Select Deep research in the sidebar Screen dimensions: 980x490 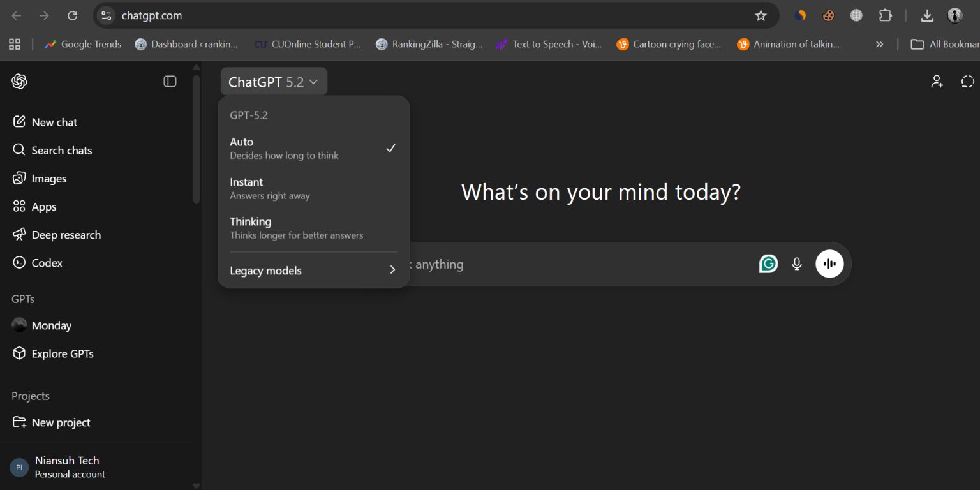tap(66, 234)
